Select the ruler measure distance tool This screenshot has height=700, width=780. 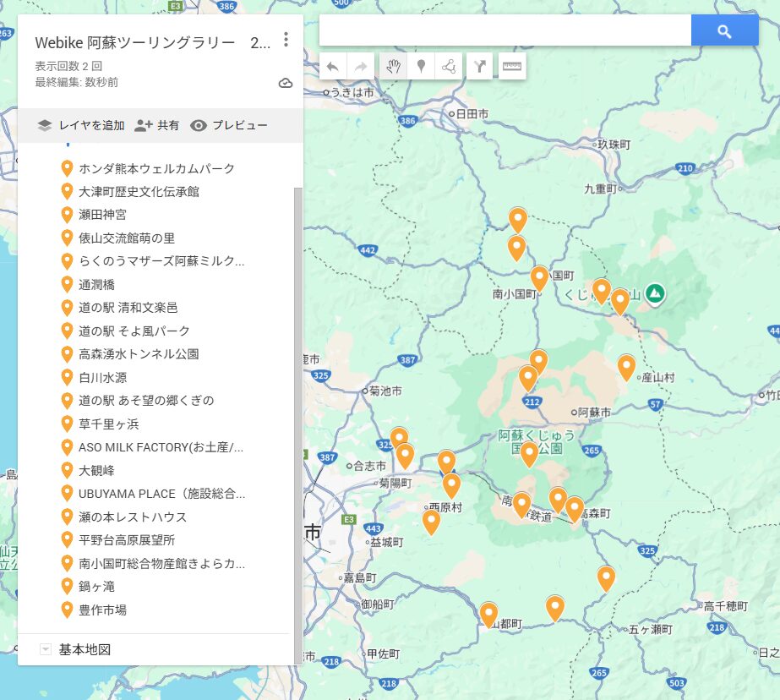tap(512, 66)
